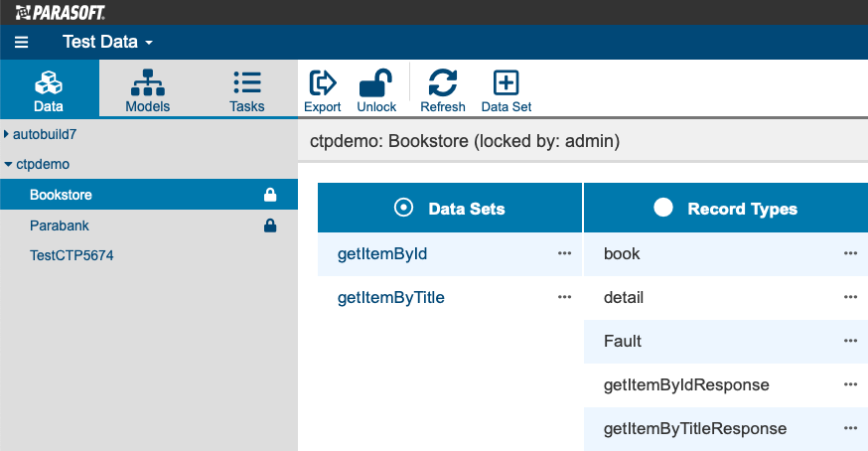Switch to the Models tab
868x451 pixels.
coord(148,88)
